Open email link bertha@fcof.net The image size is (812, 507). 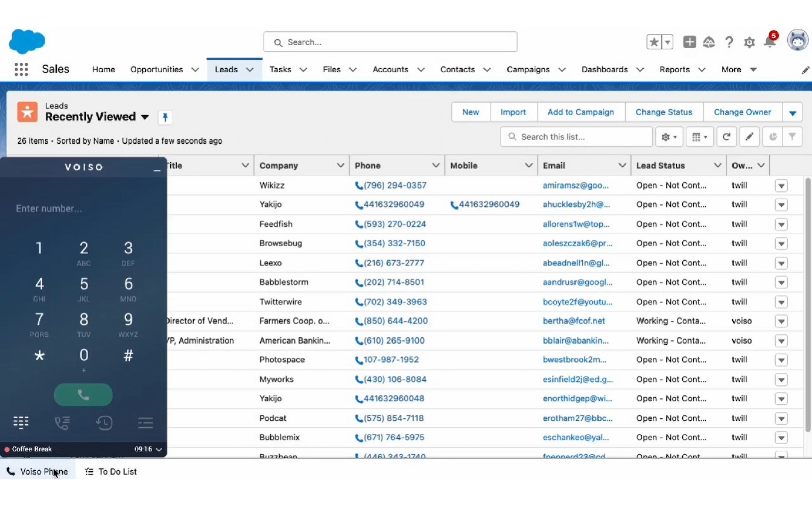click(x=573, y=321)
